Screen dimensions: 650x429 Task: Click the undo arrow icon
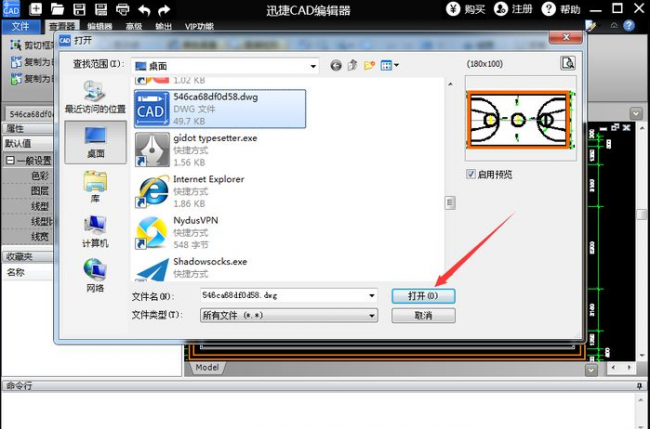pos(144,10)
